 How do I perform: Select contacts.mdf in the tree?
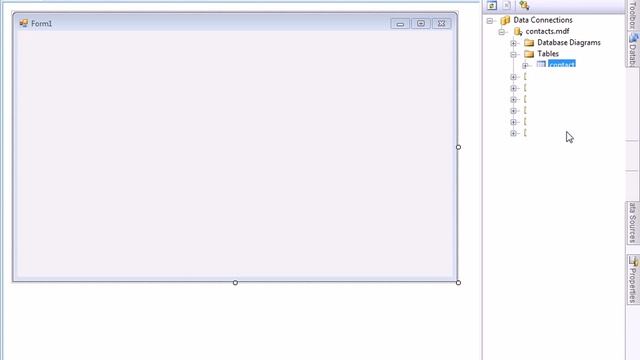[x=547, y=31]
